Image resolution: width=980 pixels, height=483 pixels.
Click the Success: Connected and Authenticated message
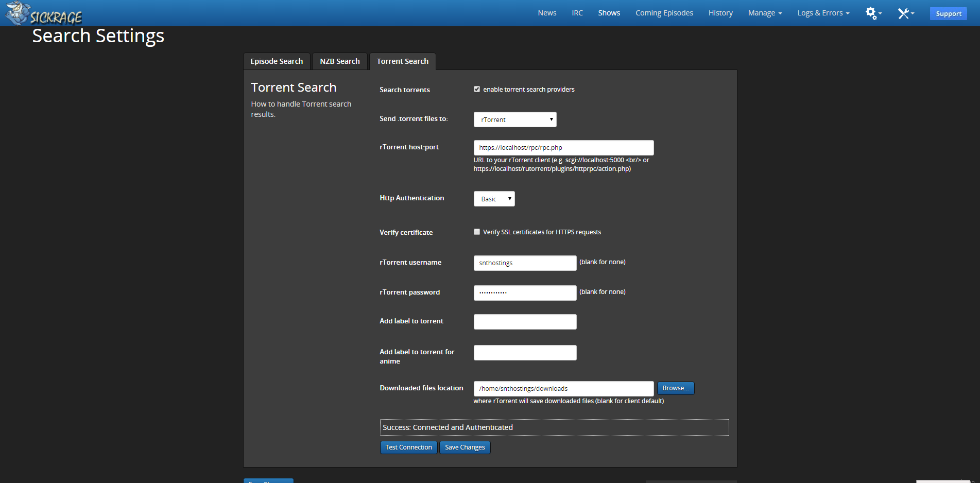point(555,427)
